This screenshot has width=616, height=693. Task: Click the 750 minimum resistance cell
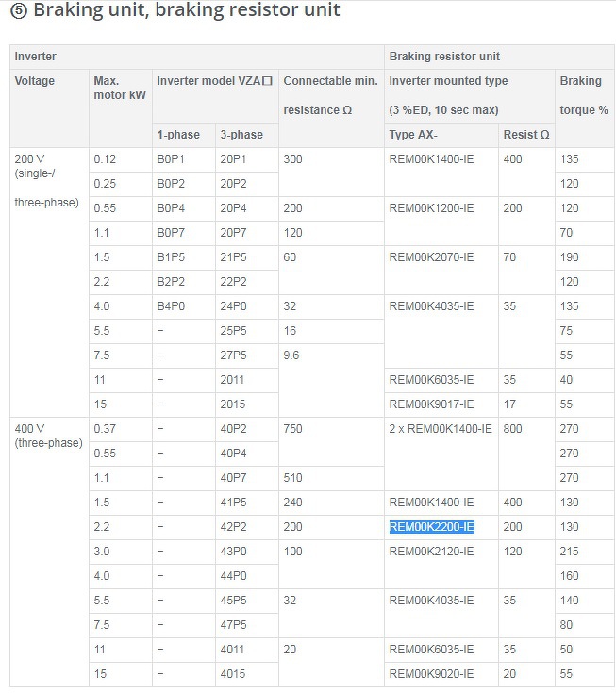click(293, 429)
